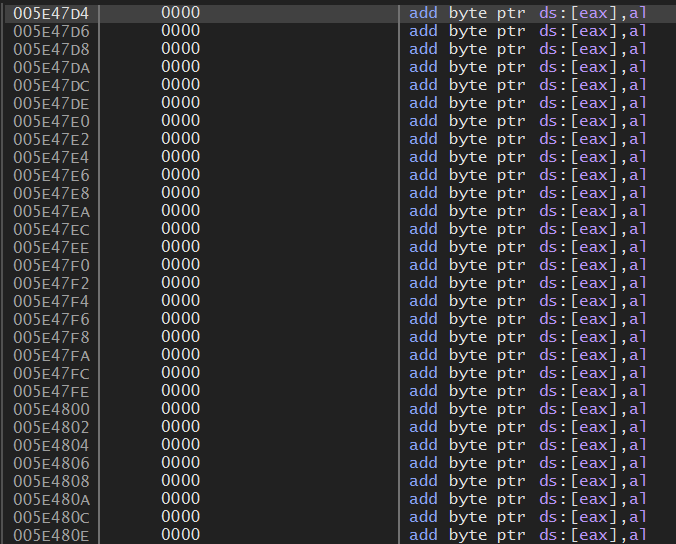Click the add instruction at 005E480C

coord(528,518)
